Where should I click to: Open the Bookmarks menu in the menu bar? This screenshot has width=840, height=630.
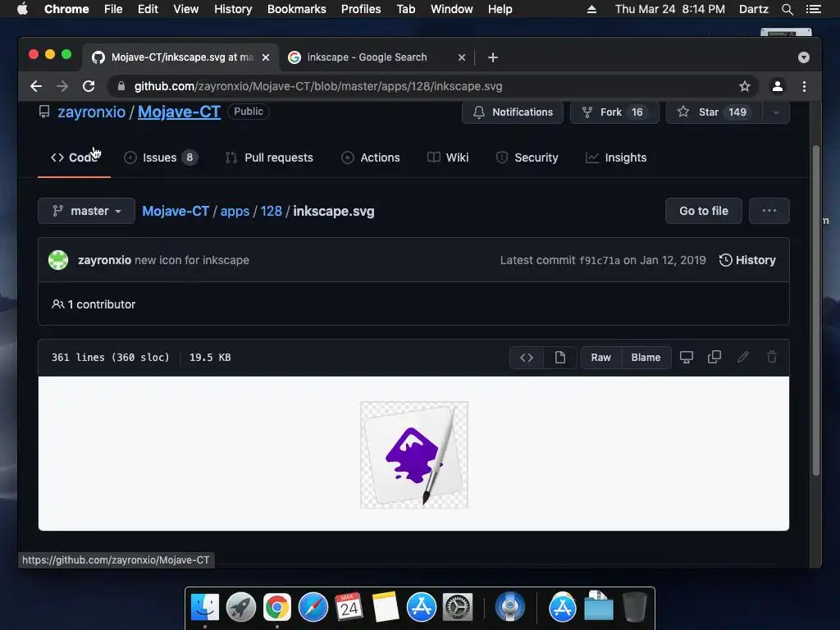pos(296,9)
